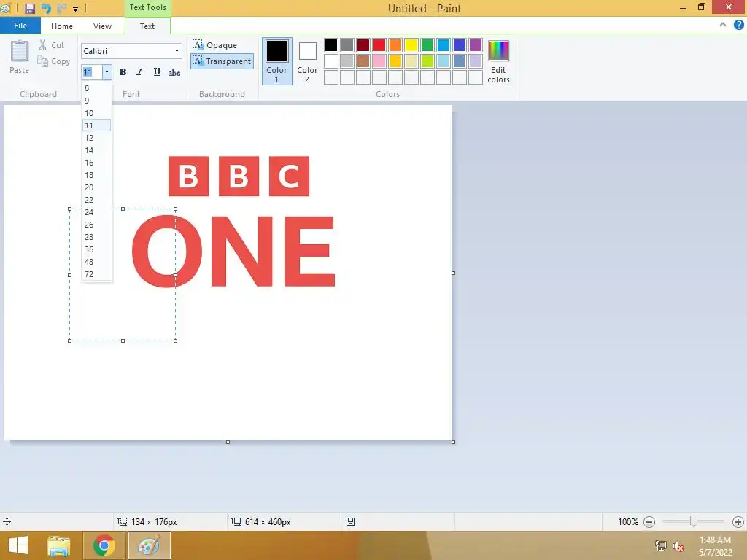Switch to the Home ribbon tab
The width and height of the screenshot is (747, 560).
[62, 26]
